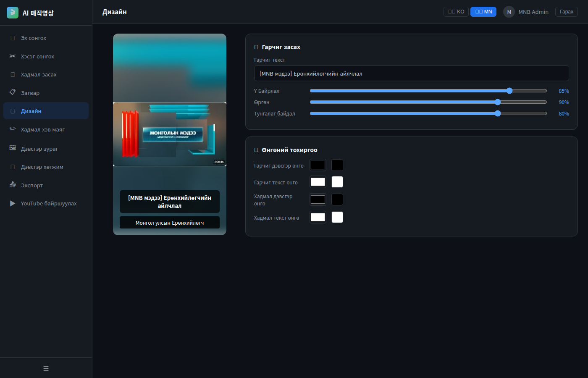The image size is (588, 378).
Task: Open Гарчиг дэвсгэр өнгө color picker
Action: click(x=318, y=165)
